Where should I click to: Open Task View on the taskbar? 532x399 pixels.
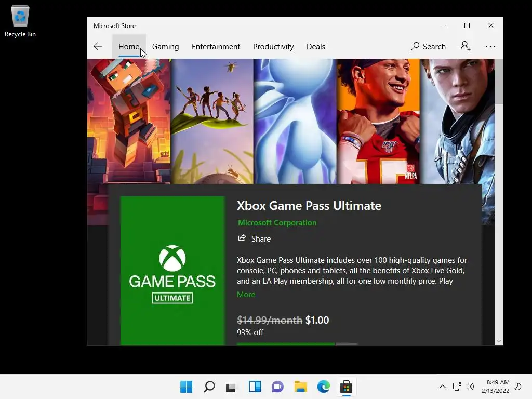click(231, 387)
